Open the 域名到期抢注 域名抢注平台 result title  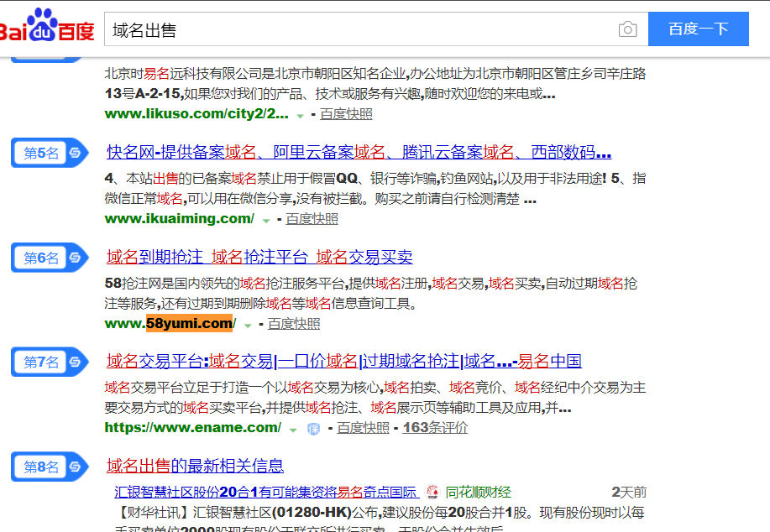[x=259, y=257]
